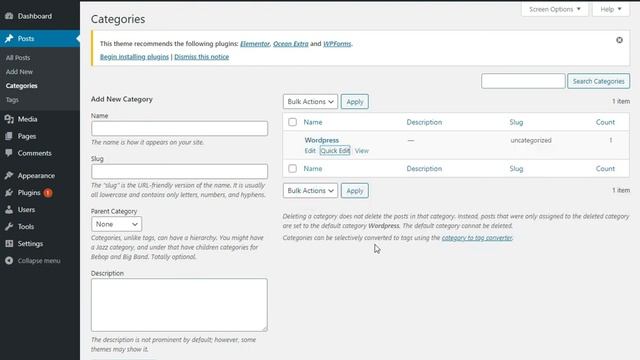Click the uncategorized slug cell
This screenshot has width=640, height=360.
tap(531, 140)
